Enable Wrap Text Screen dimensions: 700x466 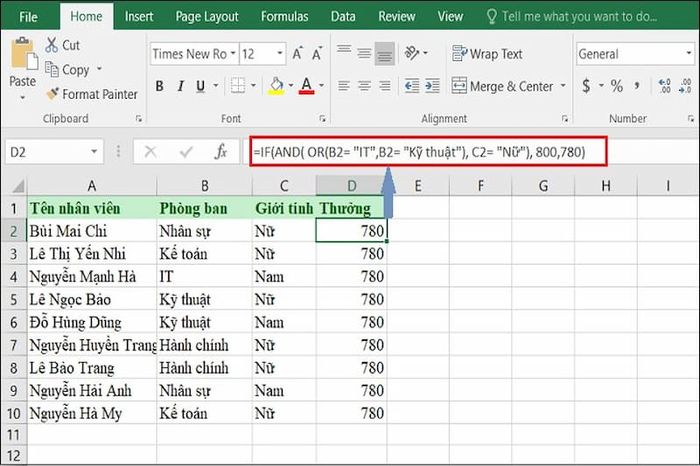click(487, 54)
